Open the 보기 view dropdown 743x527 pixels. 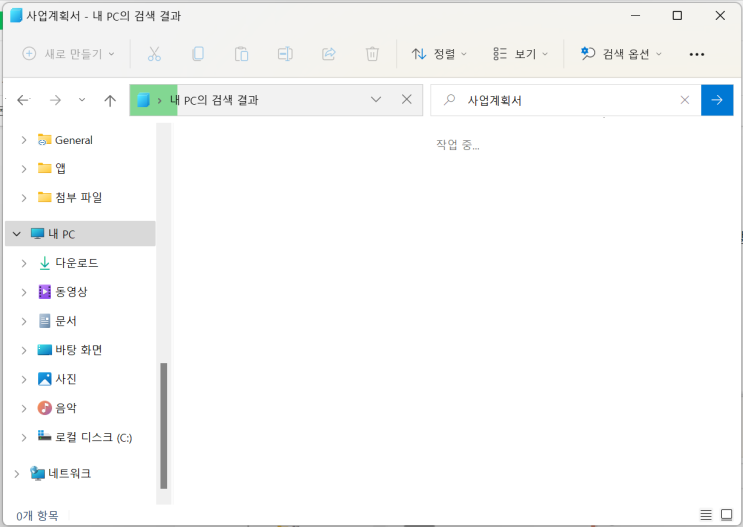point(520,54)
